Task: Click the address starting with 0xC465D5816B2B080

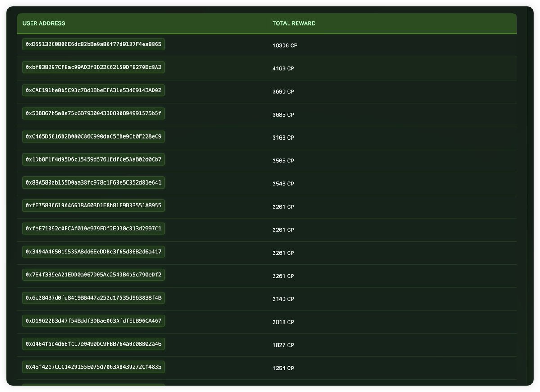Action: click(92, 136)
